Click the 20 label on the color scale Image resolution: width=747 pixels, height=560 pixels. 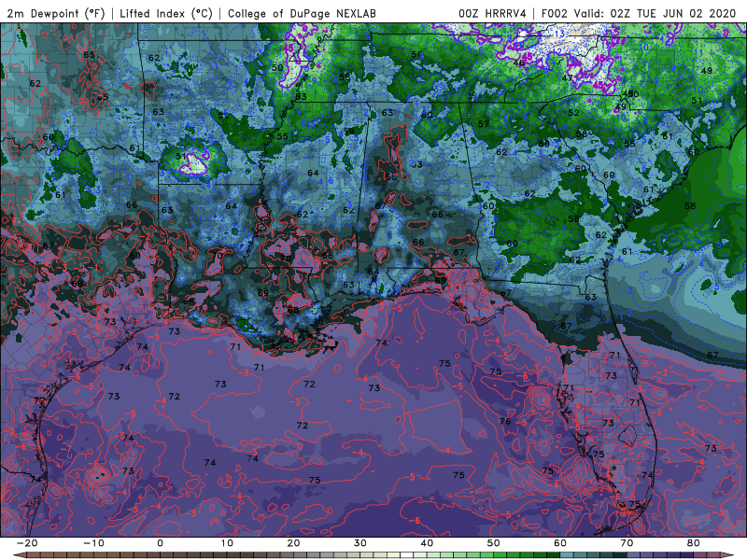293,543
